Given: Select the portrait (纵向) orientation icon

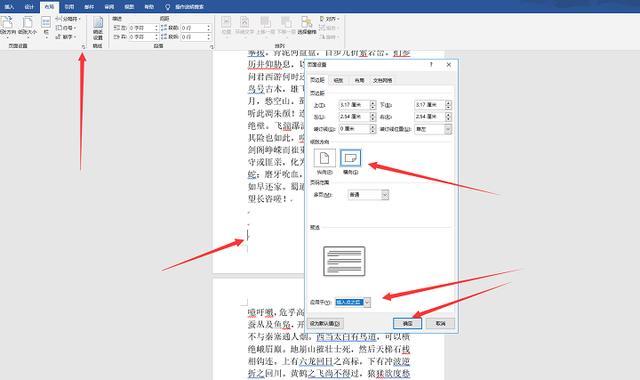Looking at the screenshot, I should [324, 158].
